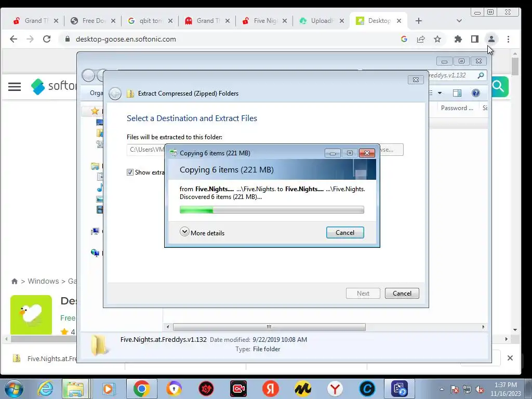This screenshot has width=532, height=399.
Task: Toggle Chrome side panel icon
Action: [x=475, y=39]
